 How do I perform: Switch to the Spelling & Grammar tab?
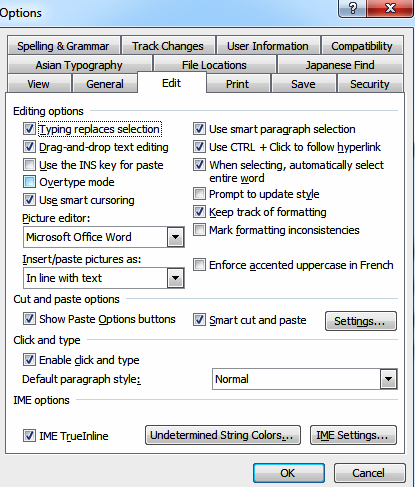tap(63, 46)
